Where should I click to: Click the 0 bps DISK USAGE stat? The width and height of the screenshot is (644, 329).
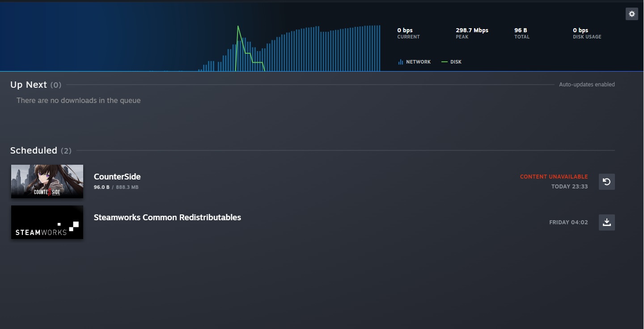coord(587,33)
